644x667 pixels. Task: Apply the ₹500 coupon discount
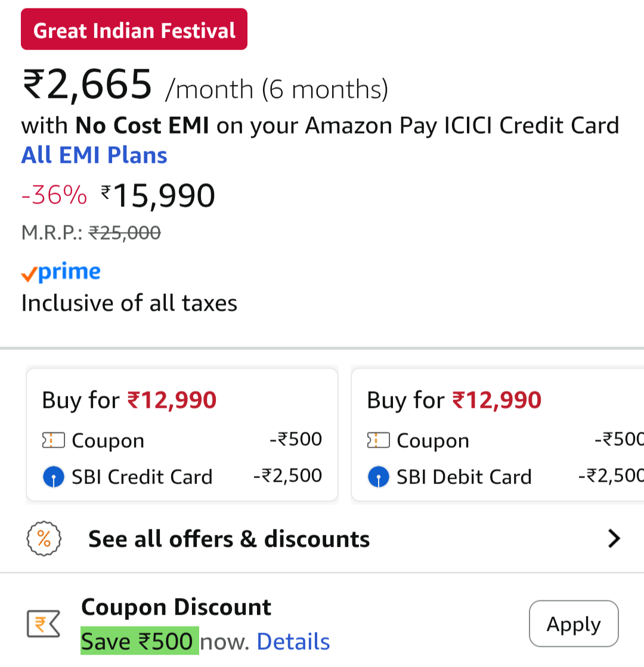(574, 623)
